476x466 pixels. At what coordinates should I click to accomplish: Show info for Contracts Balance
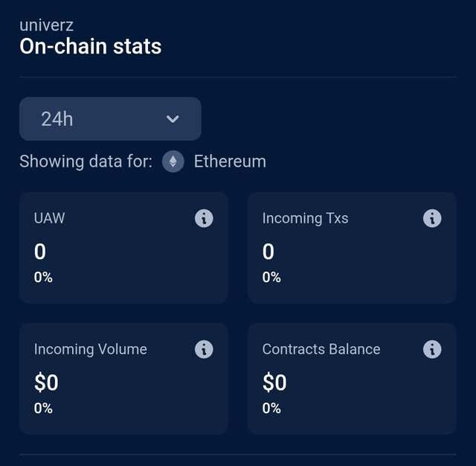tap(432, 349)
